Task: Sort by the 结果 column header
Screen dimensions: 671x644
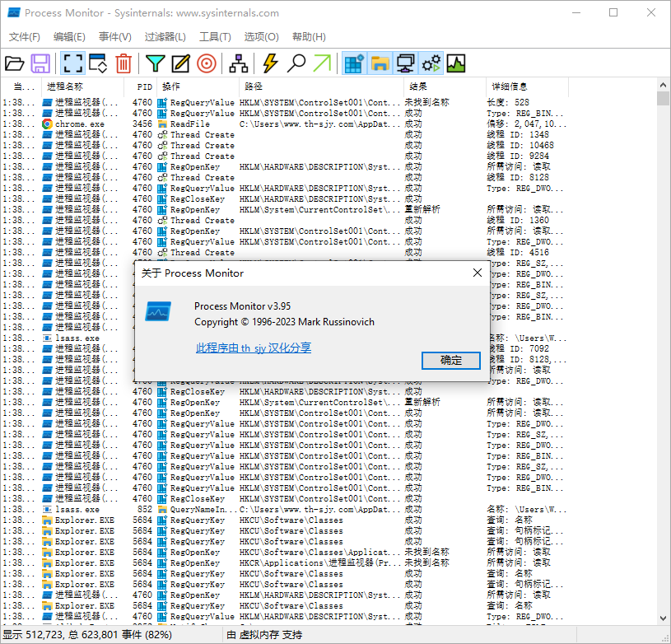Action: (445, 86)
